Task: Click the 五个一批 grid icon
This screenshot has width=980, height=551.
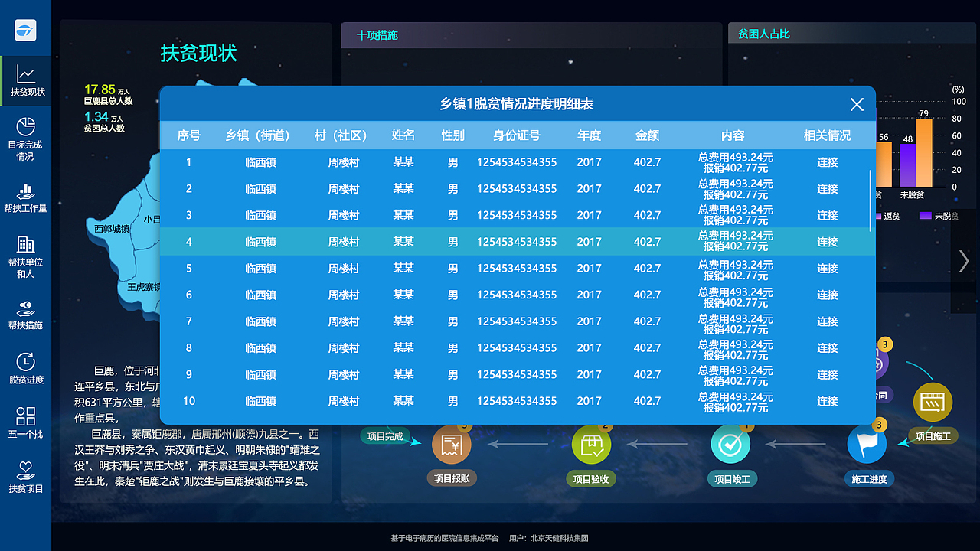Action: click(26, 422)
